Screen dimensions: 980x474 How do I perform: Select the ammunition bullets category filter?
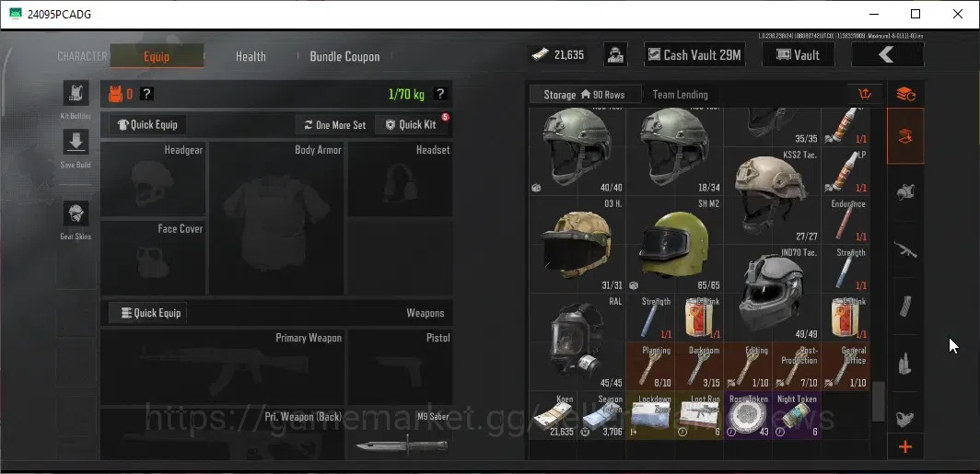point(905,363)
